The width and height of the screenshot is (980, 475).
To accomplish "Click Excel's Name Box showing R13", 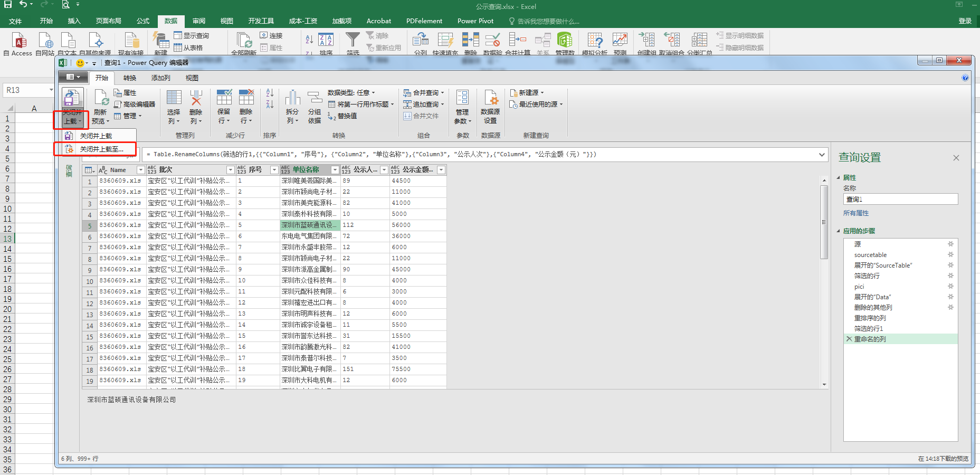I will point(28,90).
